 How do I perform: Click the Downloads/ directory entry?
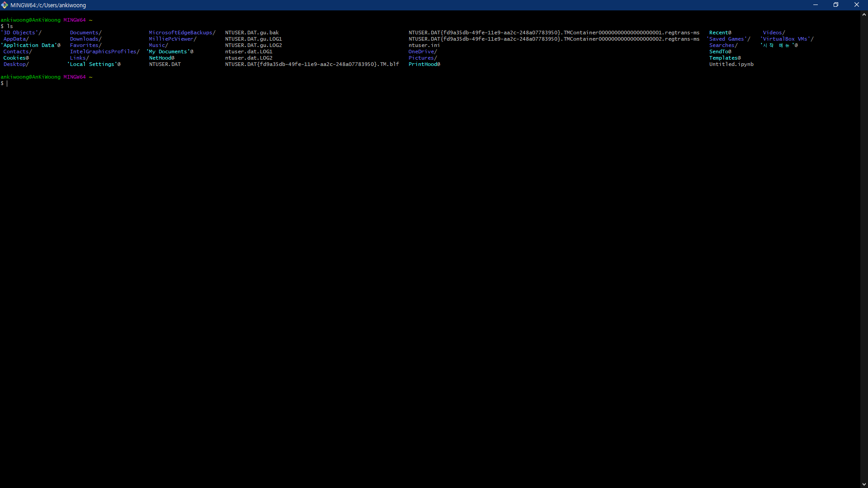point(85,39)
